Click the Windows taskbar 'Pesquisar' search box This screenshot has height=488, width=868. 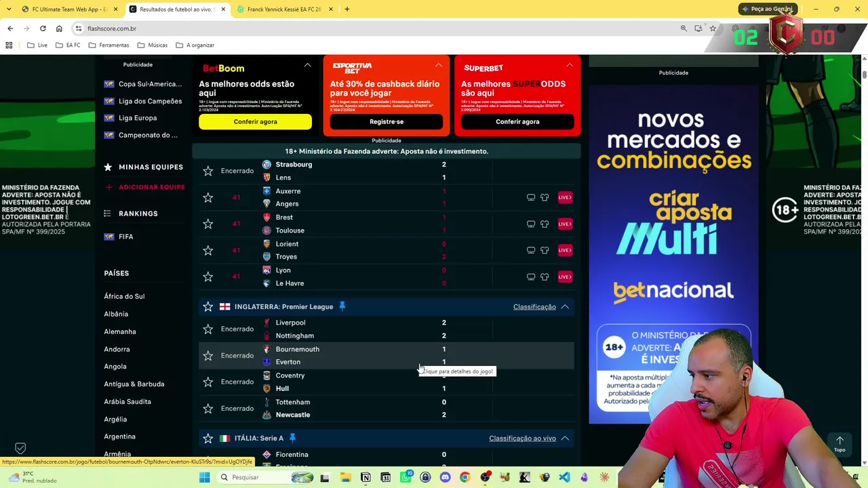(x=264, y=477)
